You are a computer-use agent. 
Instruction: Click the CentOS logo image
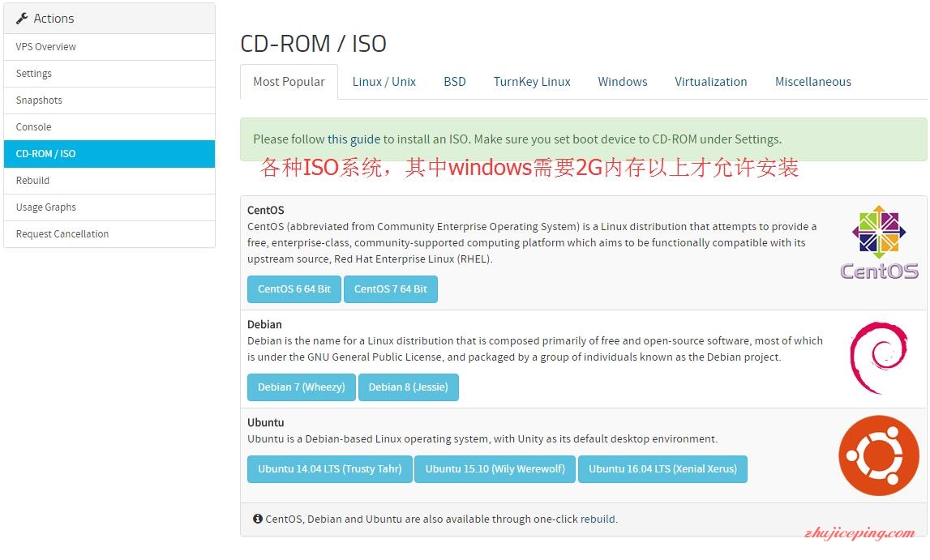tap(879, 243)
